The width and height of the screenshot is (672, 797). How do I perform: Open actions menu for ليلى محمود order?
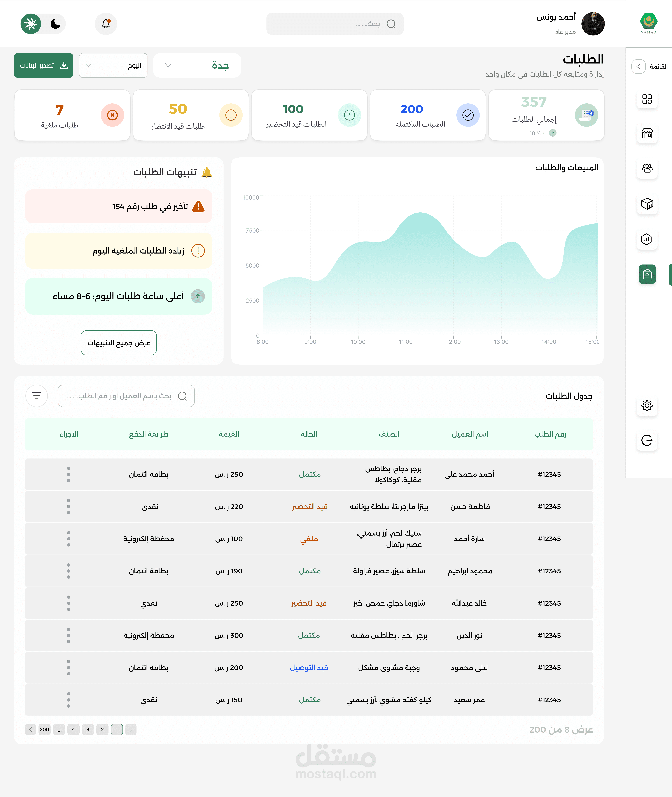69,667
